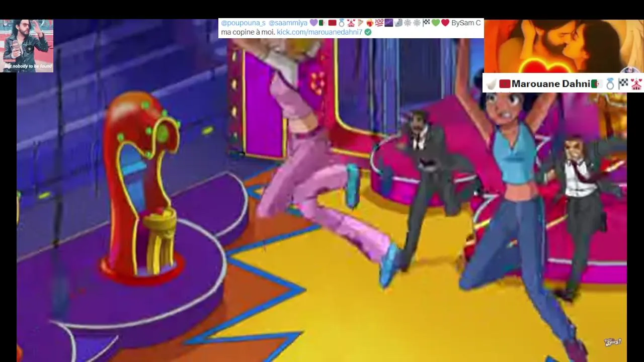The width and height of the screenshot is (644, 362).
Task: Click the 'BySam C' caption text
Action: click(466, 23)
